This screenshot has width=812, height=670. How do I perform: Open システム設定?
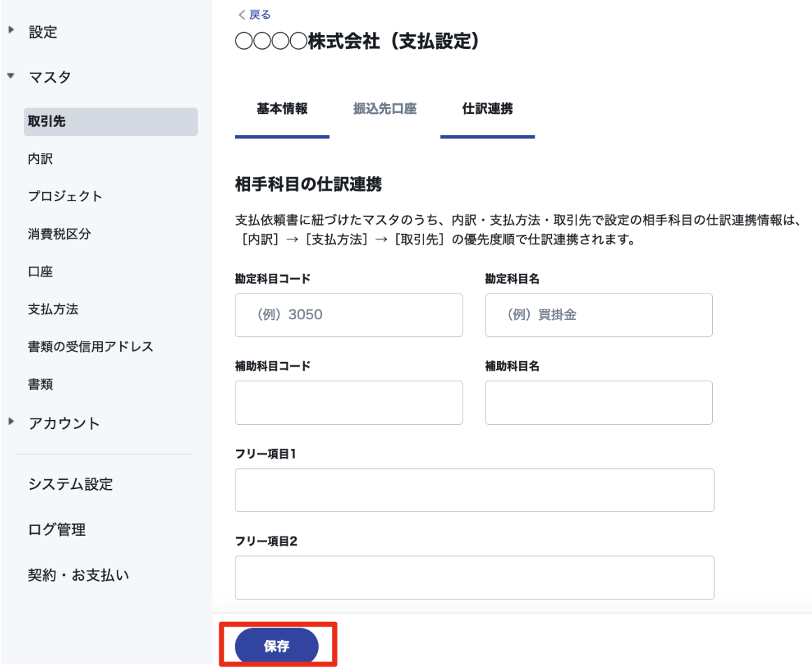(71, 484)
